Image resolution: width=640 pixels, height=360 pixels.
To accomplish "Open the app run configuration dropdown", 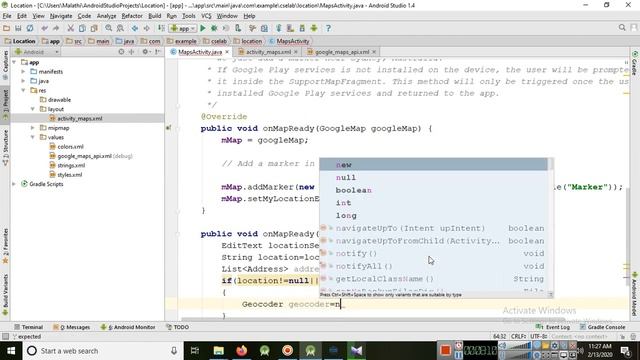I will (x=183, y=29).
